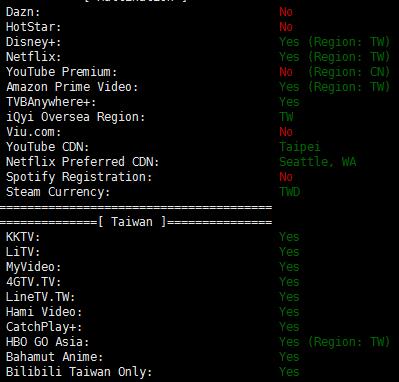The image size is (399, 382).
Task: Click the Taiwan section header
Action: pos(132,222)
